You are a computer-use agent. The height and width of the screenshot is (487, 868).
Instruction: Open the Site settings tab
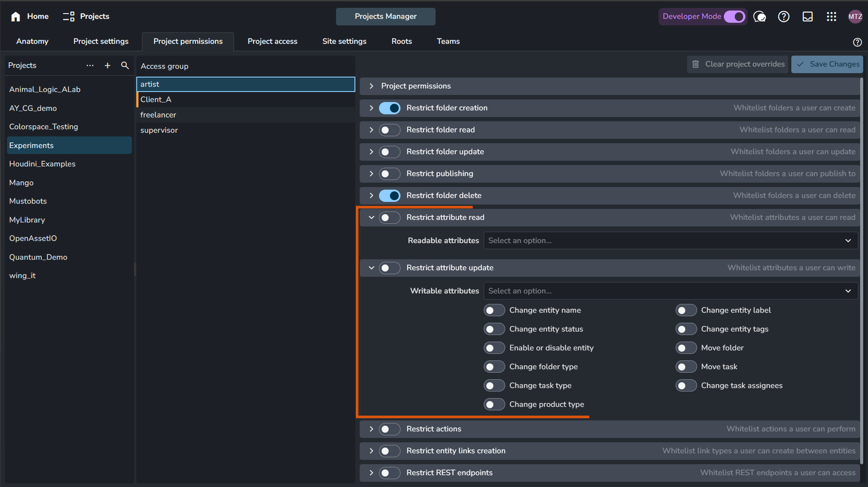[344, 41]
